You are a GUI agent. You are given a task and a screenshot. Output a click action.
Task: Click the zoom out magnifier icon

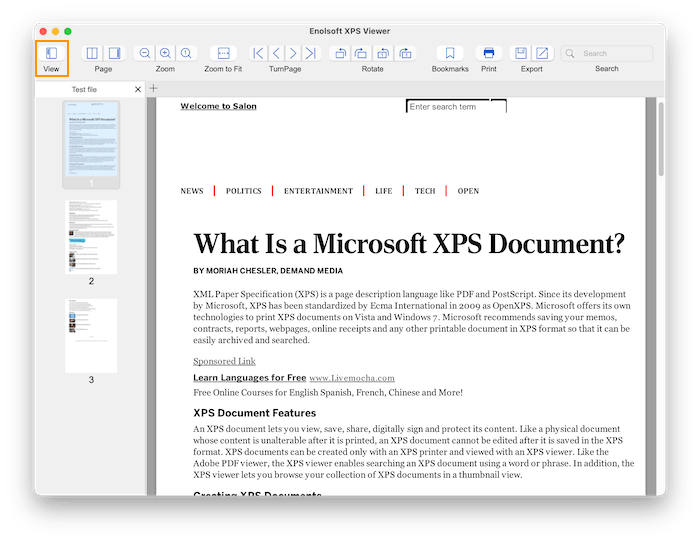pyautogui.click(x=145, y=53)
